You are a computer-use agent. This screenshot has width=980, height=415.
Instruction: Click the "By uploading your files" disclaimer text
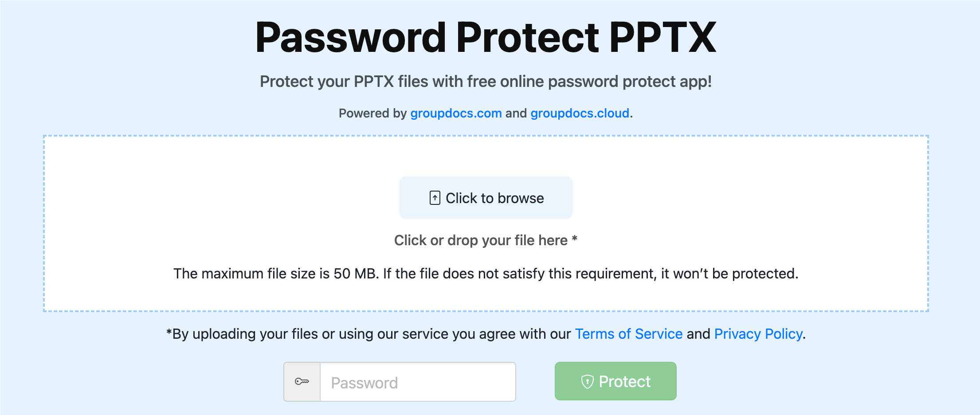coord(368,334)
